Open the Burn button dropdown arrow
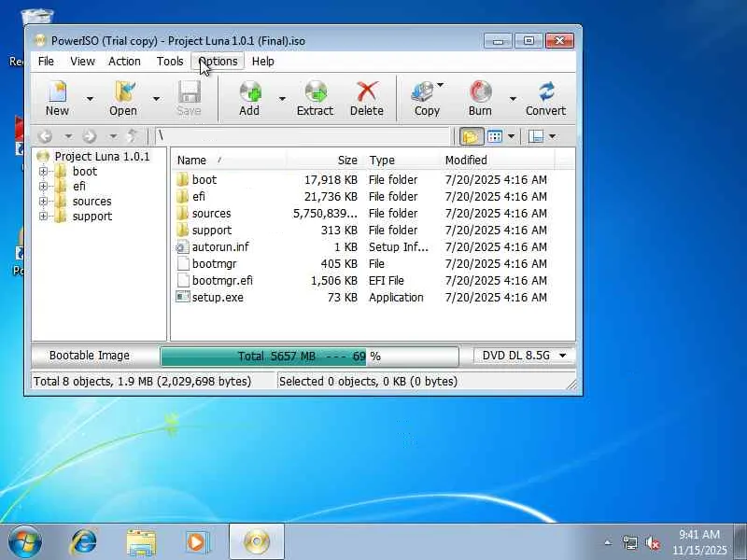 point(513,99)
